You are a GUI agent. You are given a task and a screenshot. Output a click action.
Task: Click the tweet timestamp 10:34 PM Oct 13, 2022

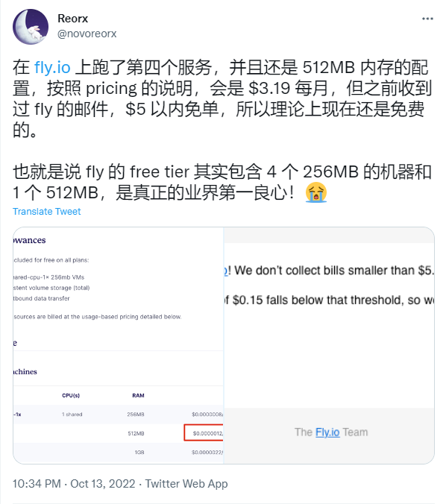[74, 484]
